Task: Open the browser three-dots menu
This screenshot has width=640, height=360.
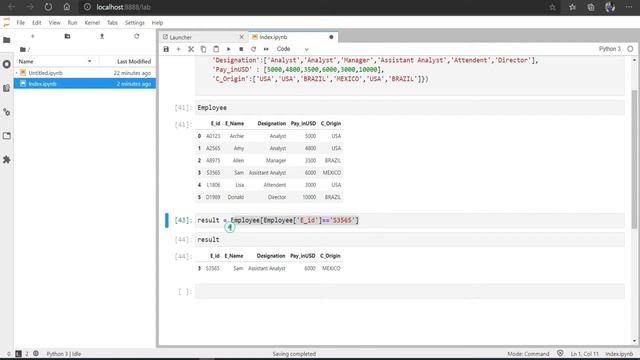Action: point(629,7)
